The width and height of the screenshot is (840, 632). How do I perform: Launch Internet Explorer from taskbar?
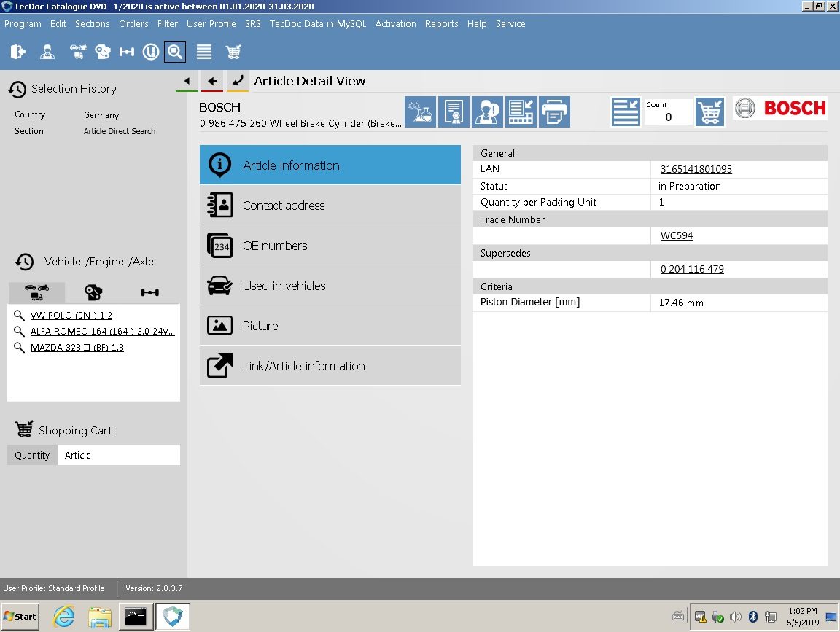click(x=63, y=617)
